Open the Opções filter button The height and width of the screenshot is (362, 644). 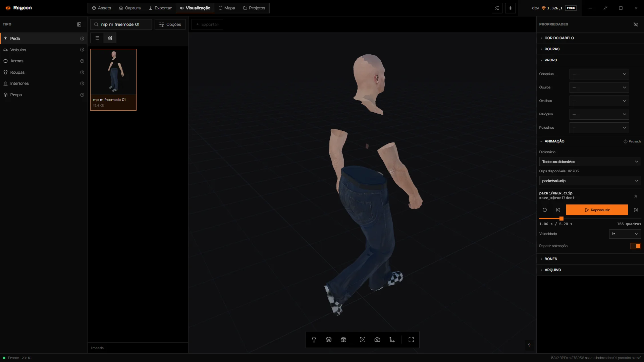[x=170, y=24]
